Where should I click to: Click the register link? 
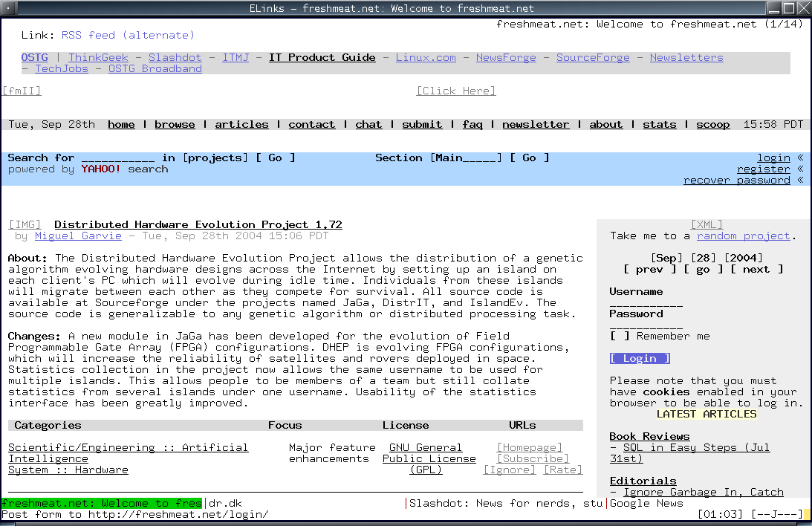coord(764,169)
